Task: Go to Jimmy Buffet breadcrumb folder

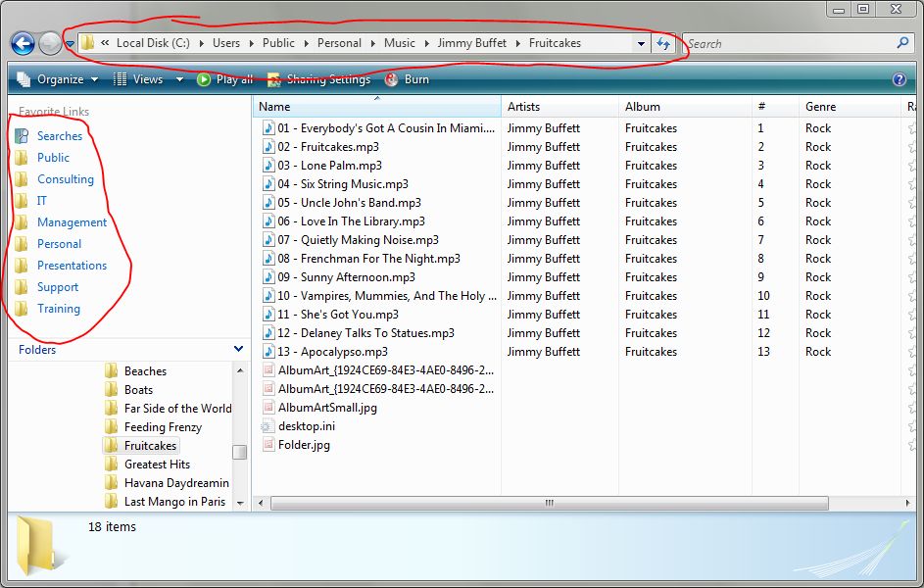Action: coord(472,43)
